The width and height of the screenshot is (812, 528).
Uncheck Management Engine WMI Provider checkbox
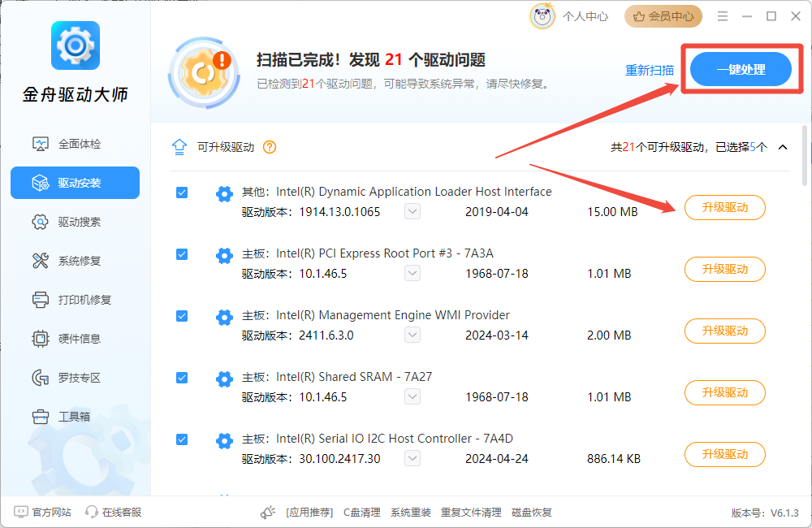[182, 316]
